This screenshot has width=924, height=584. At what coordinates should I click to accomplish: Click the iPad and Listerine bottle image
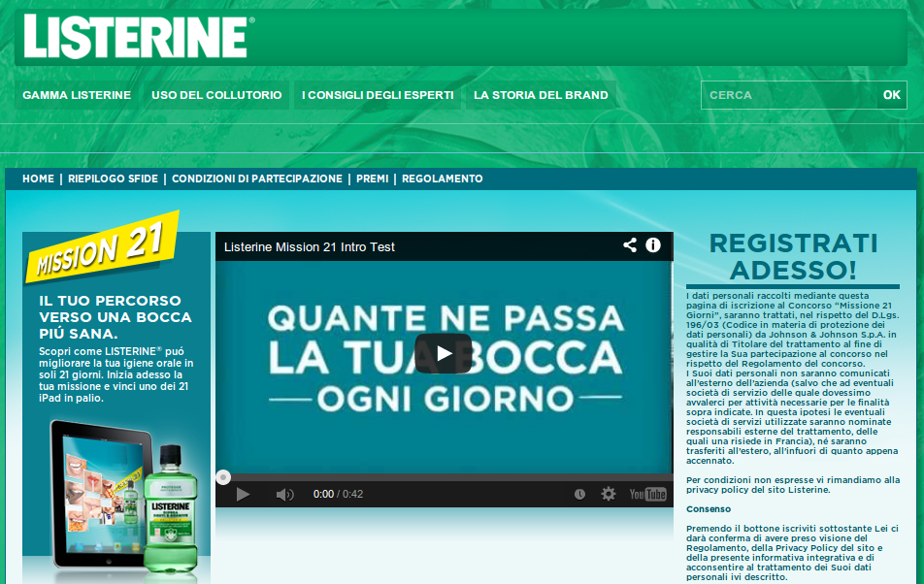point(124,497)
